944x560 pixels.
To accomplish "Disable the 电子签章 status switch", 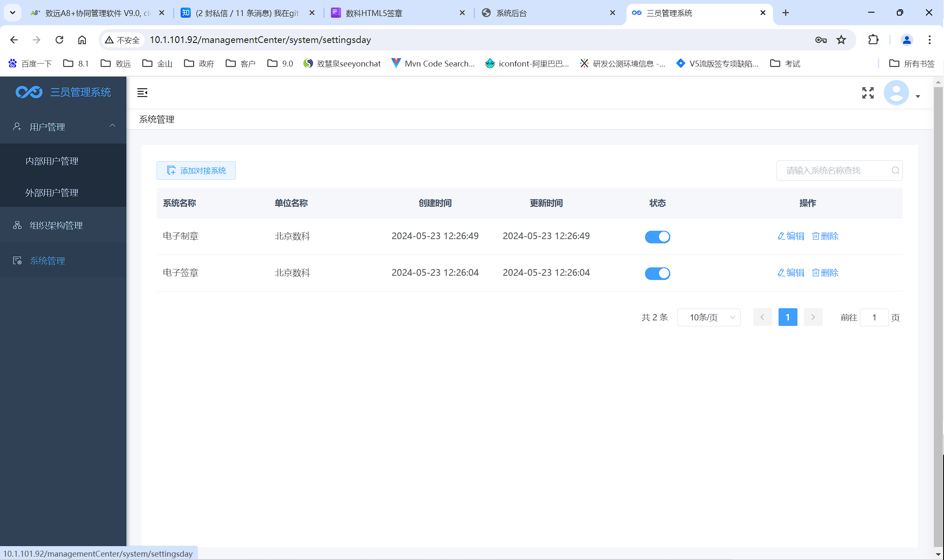I will (x=657, y=273).
